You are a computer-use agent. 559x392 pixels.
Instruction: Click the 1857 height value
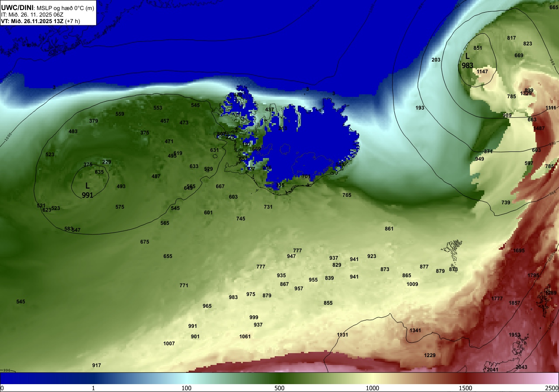514,303
